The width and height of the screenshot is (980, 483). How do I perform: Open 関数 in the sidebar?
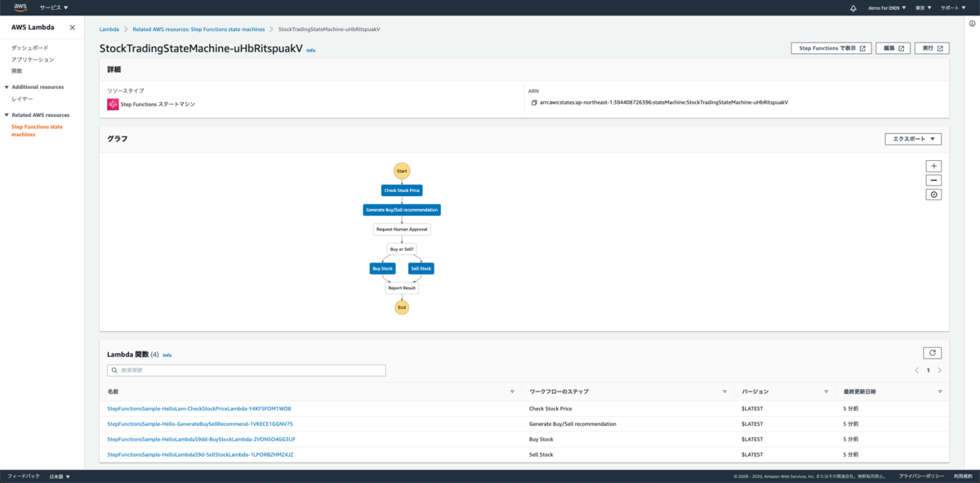17,71
